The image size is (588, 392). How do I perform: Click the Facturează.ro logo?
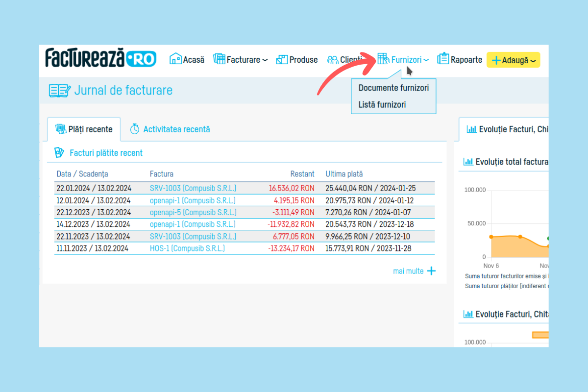click(x=101, y=58)
